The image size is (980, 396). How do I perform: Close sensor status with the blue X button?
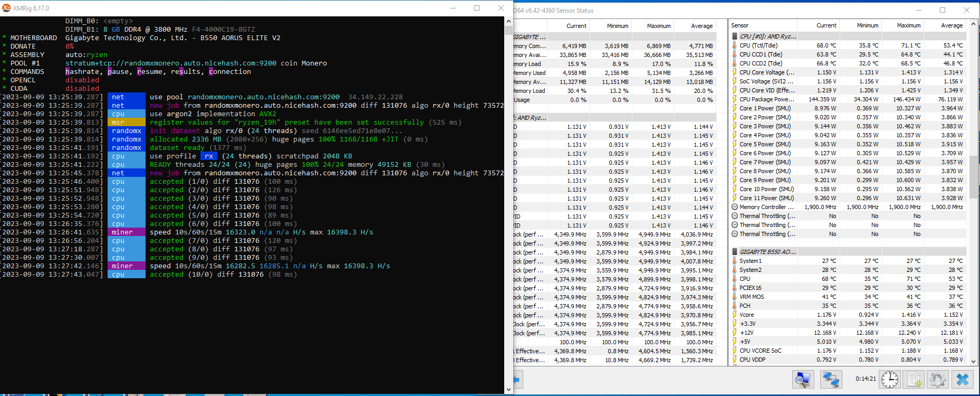pos(963,379)
